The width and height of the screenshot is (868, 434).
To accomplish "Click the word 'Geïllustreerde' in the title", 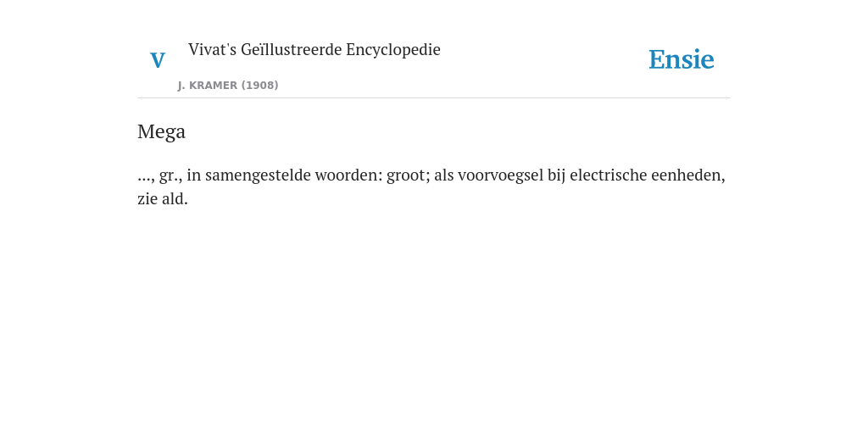I will (x=292, y=49).
